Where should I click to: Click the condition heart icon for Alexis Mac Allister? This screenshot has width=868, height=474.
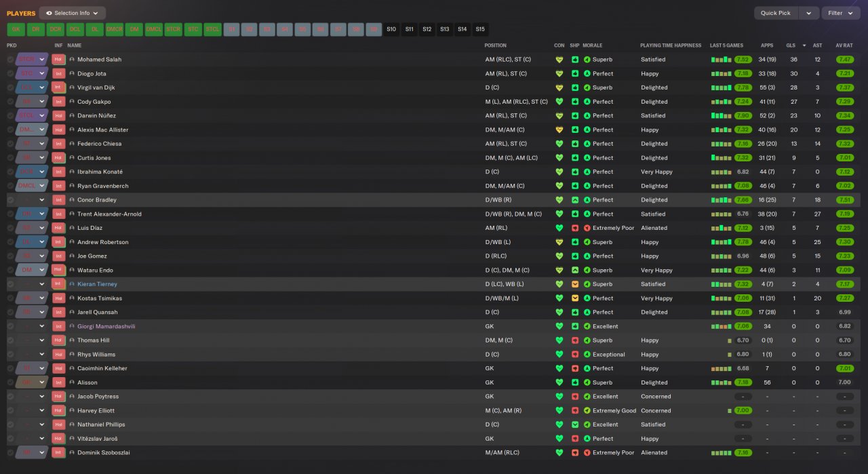[x=559, y=130]
